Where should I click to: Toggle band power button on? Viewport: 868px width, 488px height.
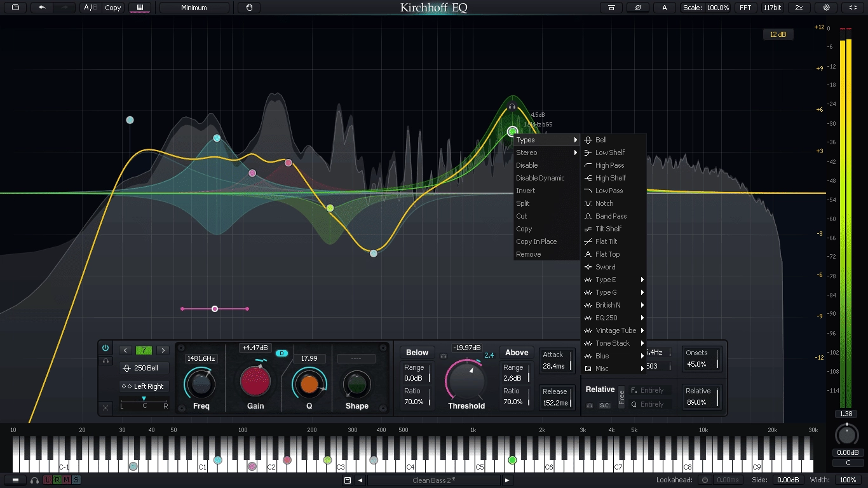point(105,348)
